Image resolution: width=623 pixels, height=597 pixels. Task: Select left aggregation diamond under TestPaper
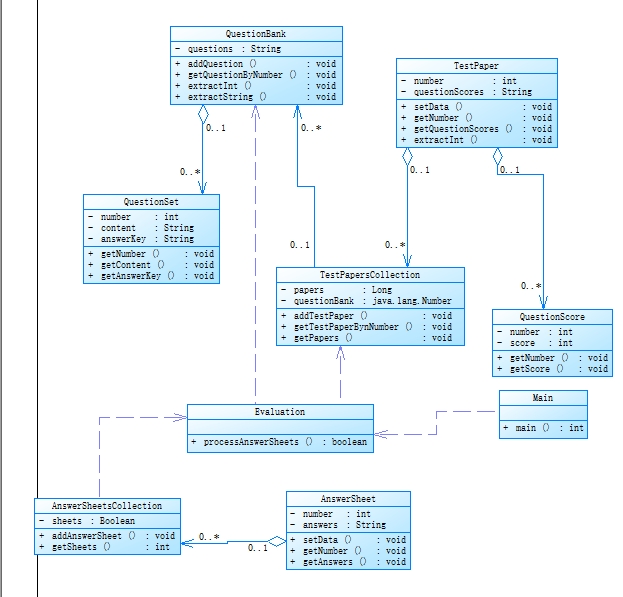(x=407, y=157)
